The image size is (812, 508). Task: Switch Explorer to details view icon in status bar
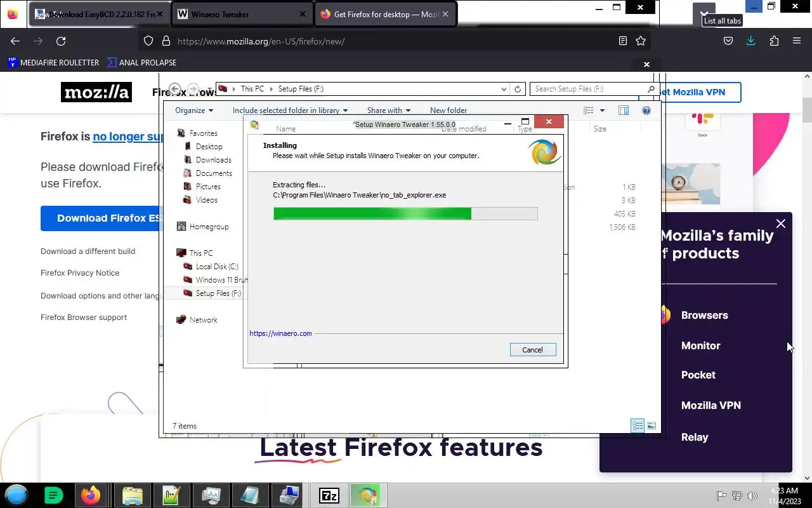[638, 425]
